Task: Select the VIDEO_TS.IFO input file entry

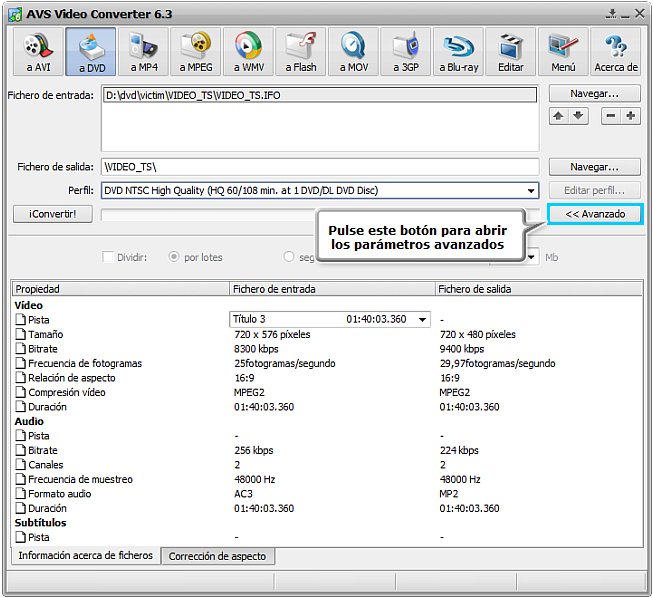Action: (320, 95)
